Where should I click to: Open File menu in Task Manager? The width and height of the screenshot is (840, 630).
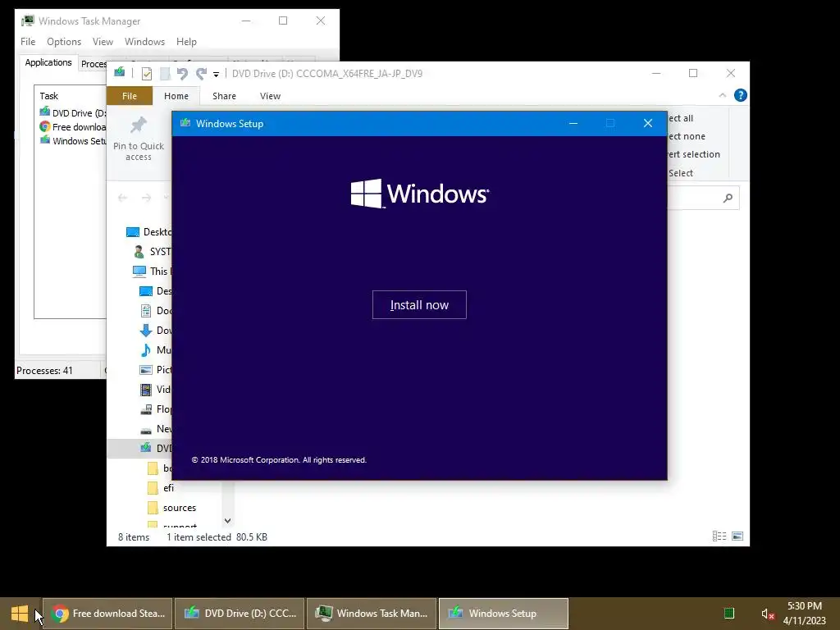point(28,42)
